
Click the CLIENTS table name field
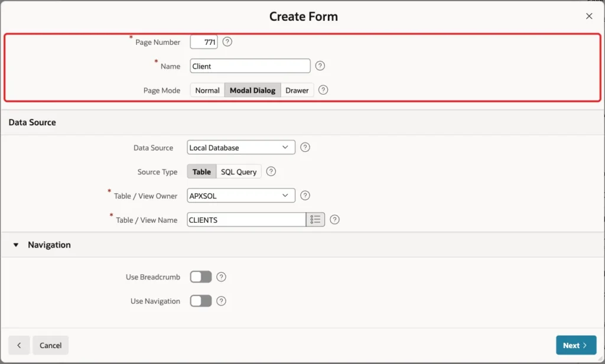[x=246, y=220]
